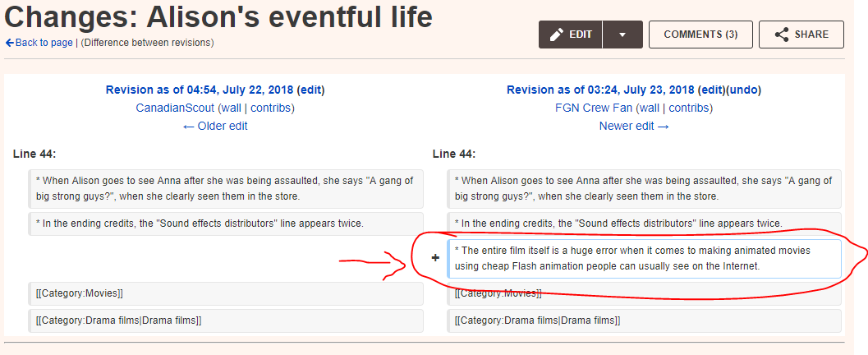
Task: View FGN Crew Fan's contribs
Action: tap(689, 108)
